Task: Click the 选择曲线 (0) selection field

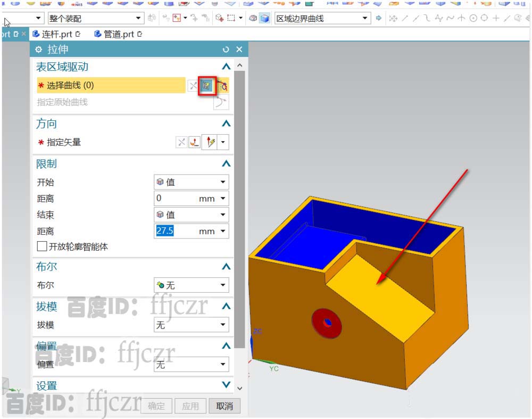Action: tap(111, 85)
